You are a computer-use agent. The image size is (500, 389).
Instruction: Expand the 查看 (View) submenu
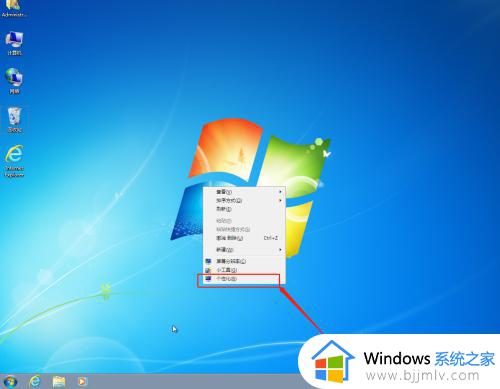244,192
